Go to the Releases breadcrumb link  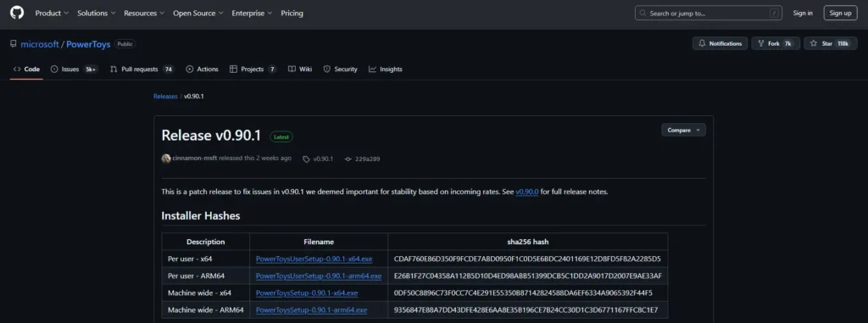(x=165, y=97)
